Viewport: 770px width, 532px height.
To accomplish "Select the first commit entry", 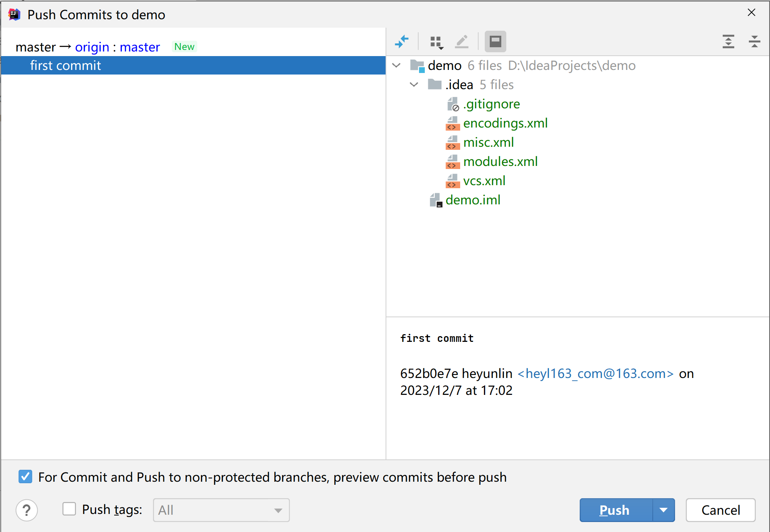I will pos(193,65).
